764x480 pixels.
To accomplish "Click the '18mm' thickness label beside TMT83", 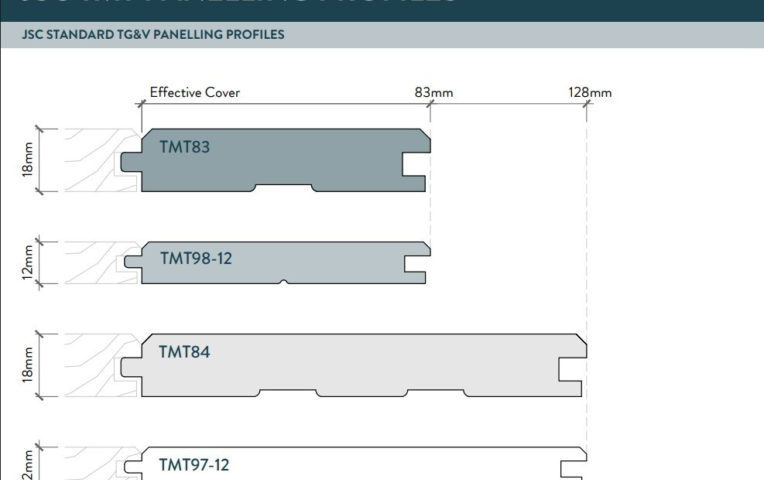I will tap(28, 159).
